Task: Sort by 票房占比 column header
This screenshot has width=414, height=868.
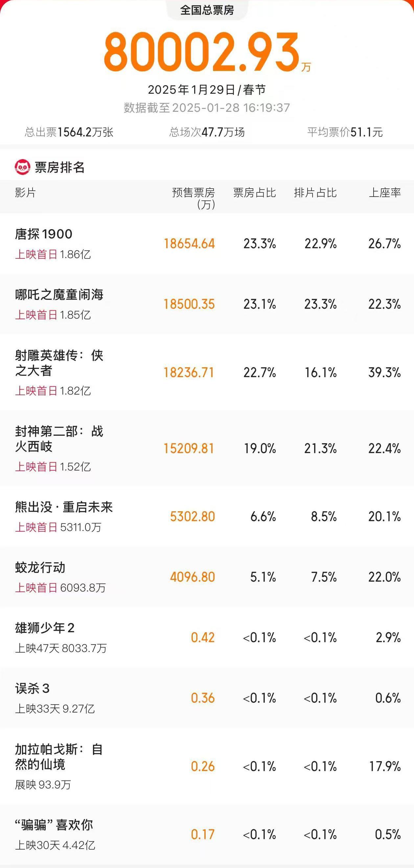Action: click(x=254, y=193)
